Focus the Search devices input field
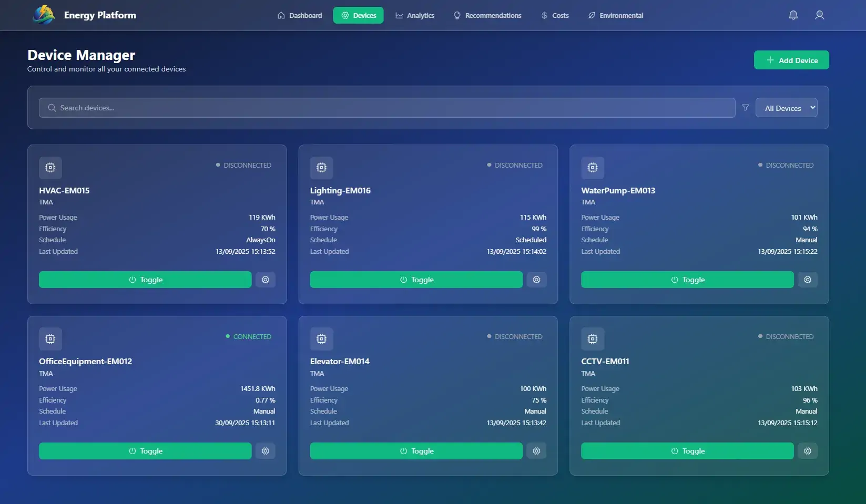 click(386, 108)
